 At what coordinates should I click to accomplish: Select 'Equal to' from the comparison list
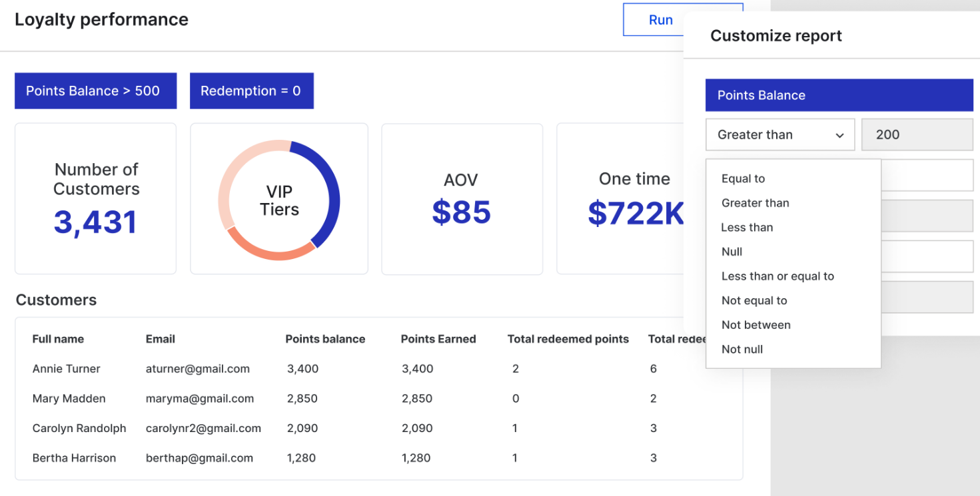coord(743,178)
